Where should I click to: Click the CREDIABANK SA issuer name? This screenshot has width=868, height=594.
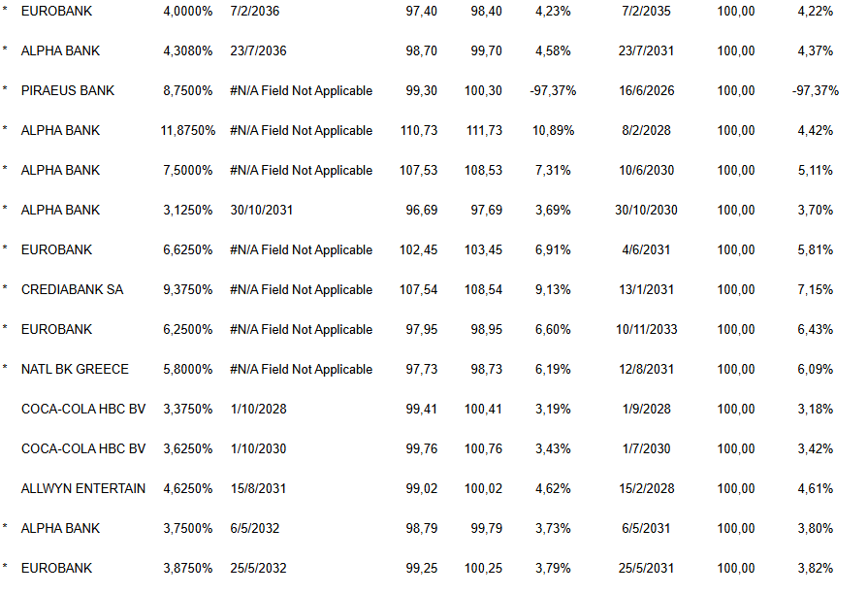(72, 289)
